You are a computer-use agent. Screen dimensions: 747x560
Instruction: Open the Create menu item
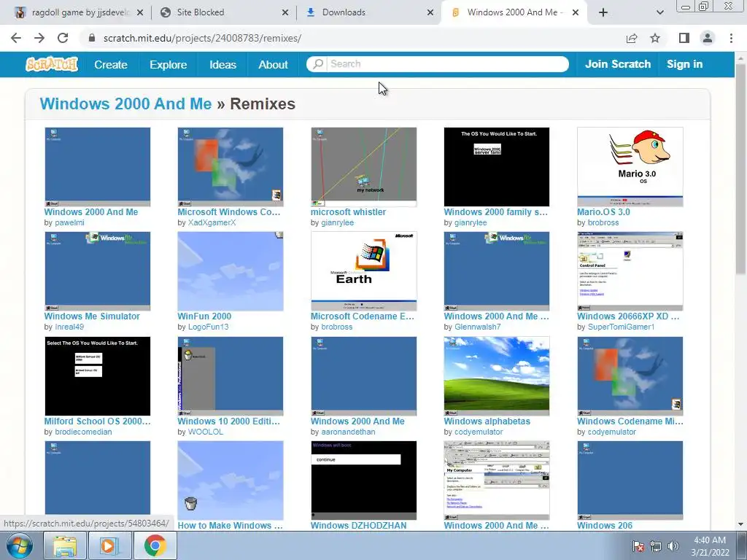[x=111, y=64]
